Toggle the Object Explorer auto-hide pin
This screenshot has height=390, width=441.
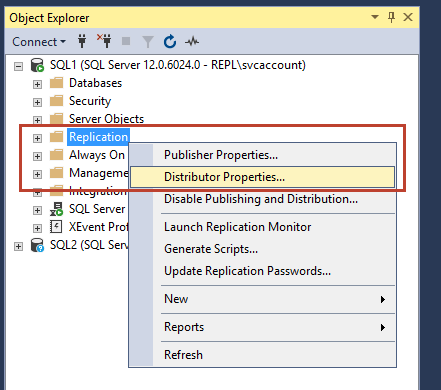[x=392, y=17]
